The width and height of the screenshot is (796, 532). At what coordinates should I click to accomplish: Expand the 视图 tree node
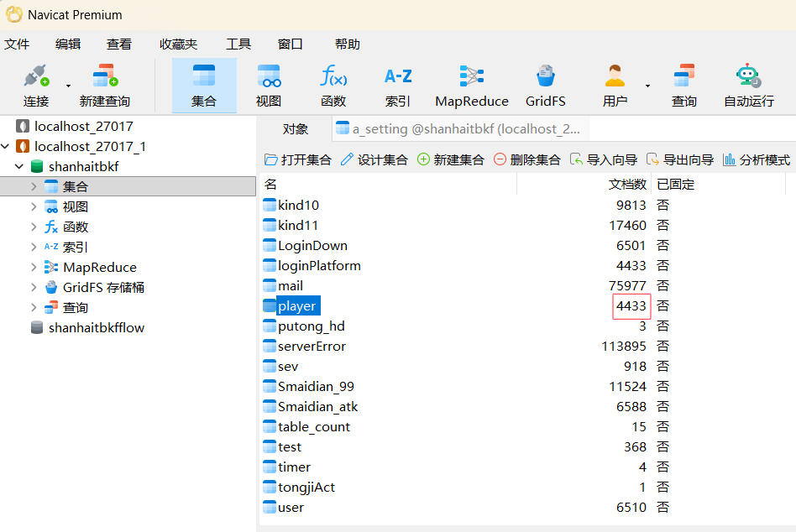pos(34,207)
